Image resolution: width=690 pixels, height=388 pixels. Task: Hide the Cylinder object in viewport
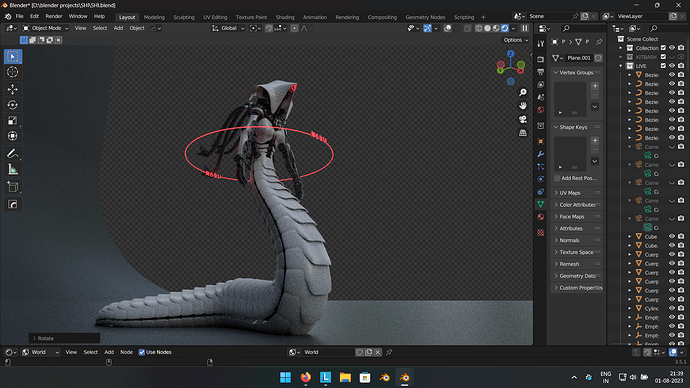coord(672,308)
